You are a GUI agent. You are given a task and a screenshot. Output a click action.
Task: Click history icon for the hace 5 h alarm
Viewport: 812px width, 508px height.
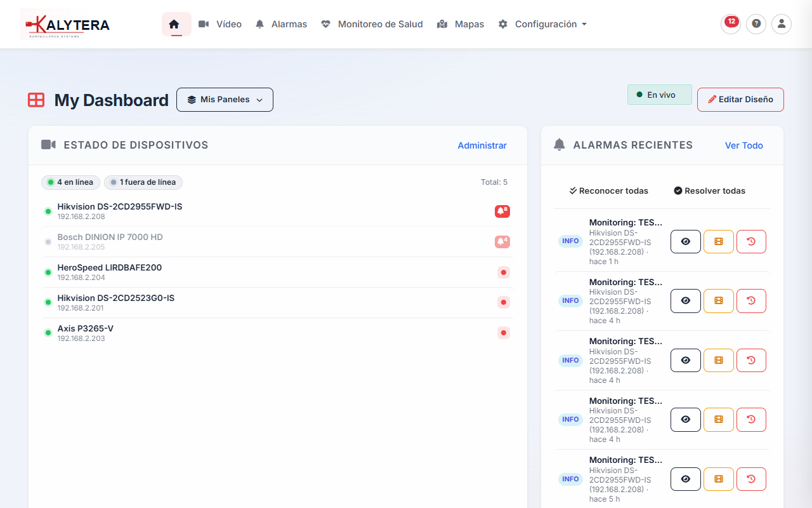coord(751,479)
